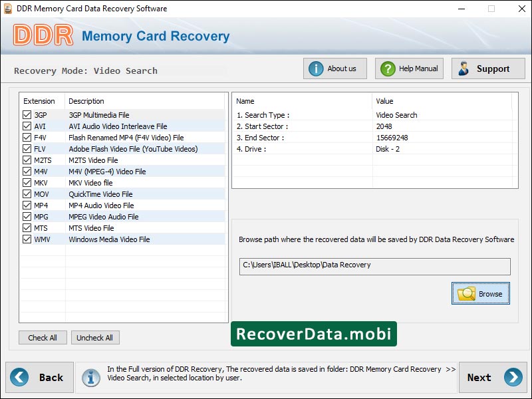Screen dimensions: 532x399
Task: Select the M2TS Video File row
Action: coord(100,160)
